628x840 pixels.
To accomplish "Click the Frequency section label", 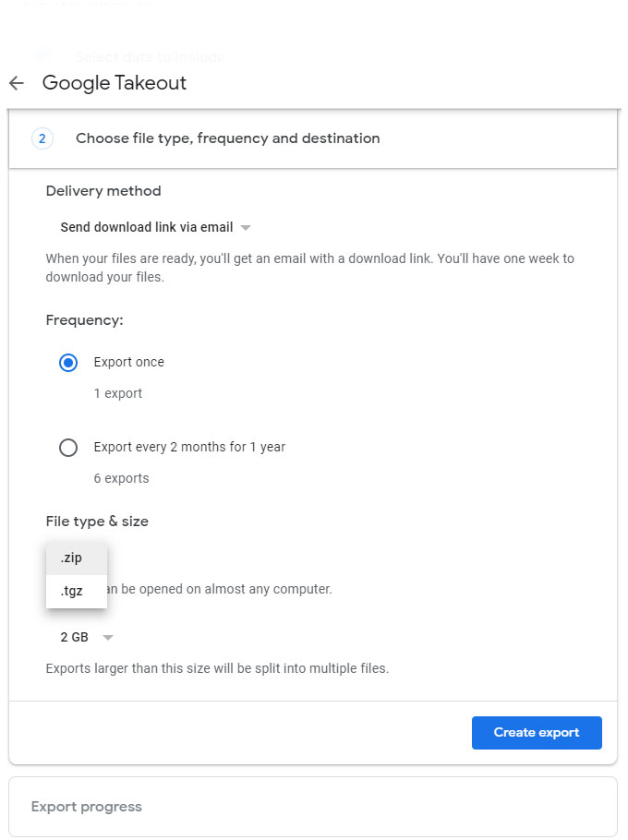I will click(84, 319).
